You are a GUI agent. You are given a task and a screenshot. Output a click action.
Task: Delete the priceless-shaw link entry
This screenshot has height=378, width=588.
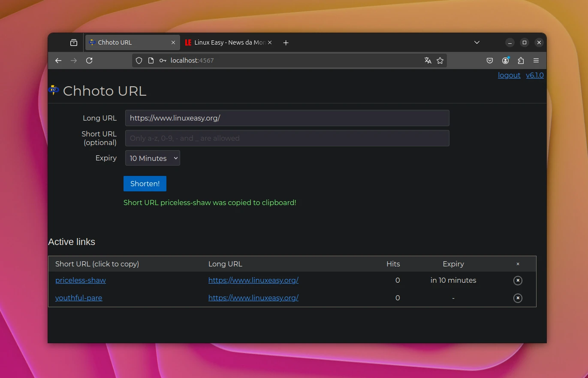click(x=518, y=281)
